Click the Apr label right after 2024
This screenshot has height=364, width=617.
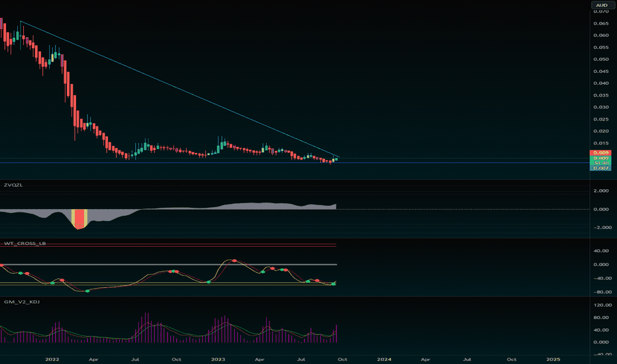pyautogui.click(x=426, y=359)
